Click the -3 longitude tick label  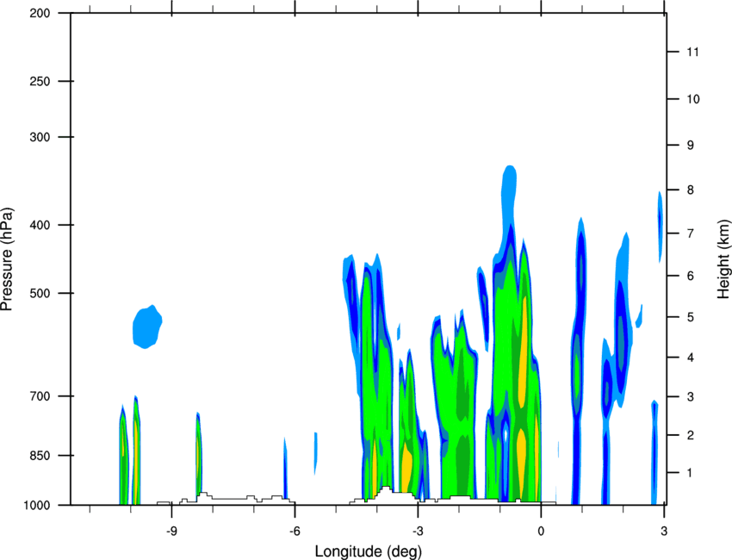pyautogui.click(x=418, y=532)
